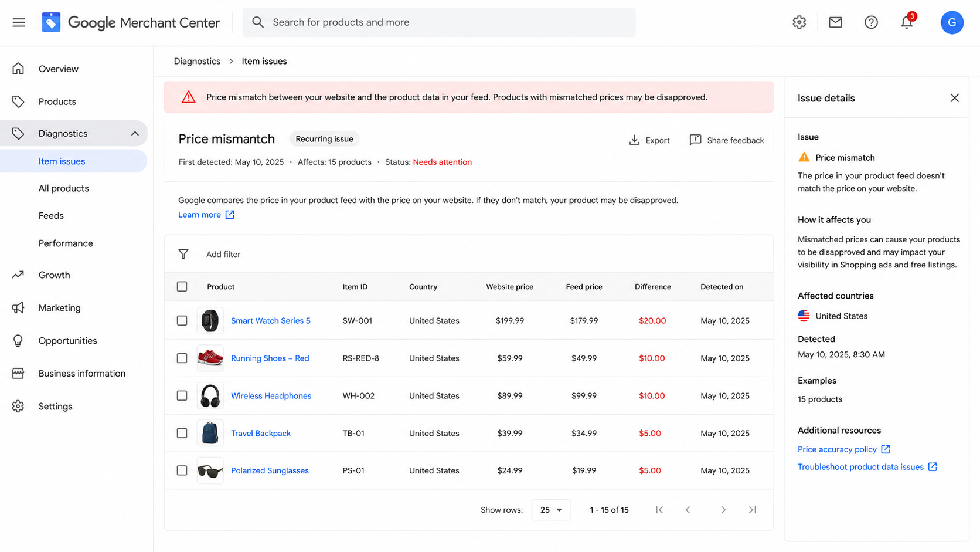
Task: Click the Opportunities lightbulb icon
Action: (x=18, y=340)
